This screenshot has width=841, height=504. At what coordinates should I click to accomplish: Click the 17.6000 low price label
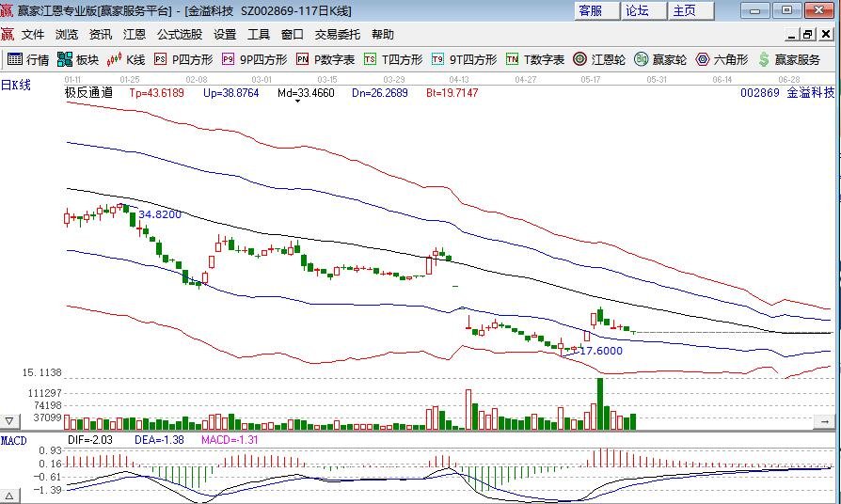(602, 351)
